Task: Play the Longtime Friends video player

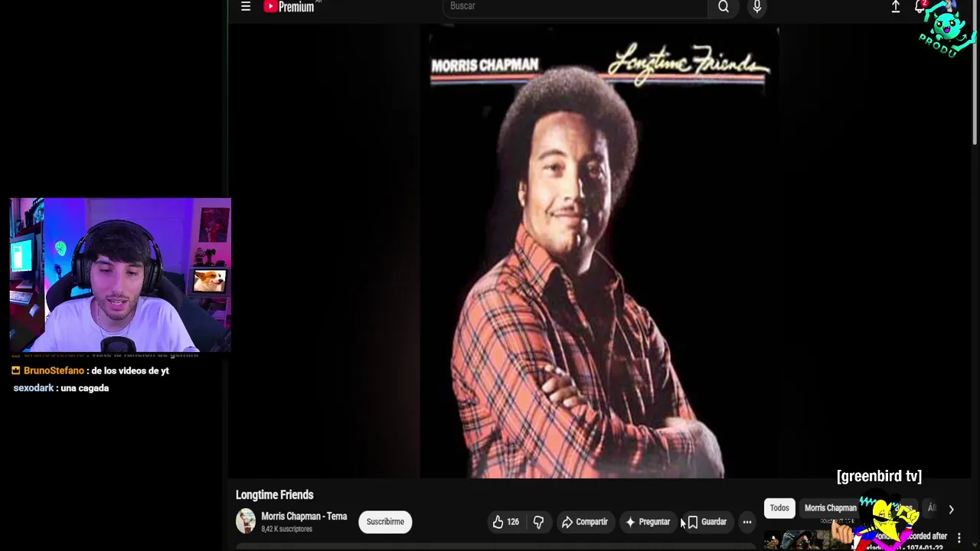Action: pos(599,253)
